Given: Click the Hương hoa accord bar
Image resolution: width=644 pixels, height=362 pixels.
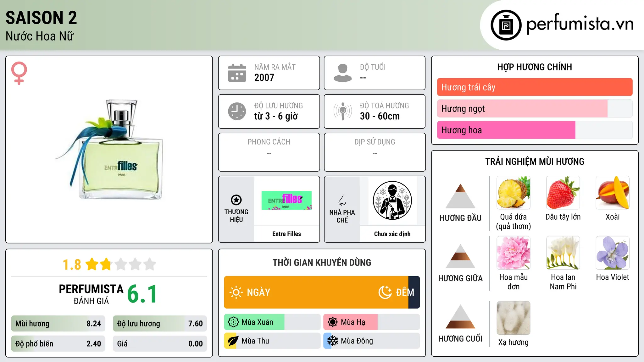Looking at the screenshot, I should (x=535, y=130).
